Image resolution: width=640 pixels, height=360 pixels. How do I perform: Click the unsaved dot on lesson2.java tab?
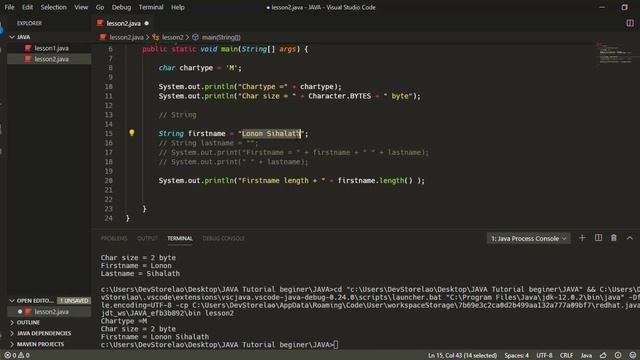[147, 23]
